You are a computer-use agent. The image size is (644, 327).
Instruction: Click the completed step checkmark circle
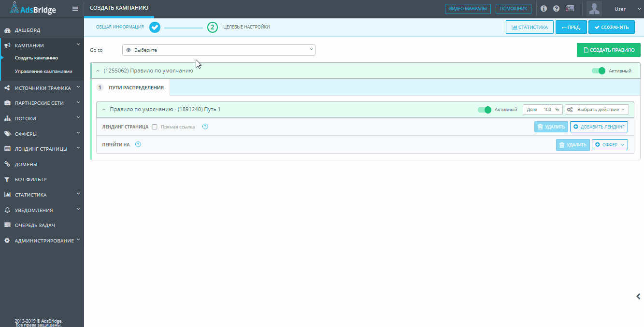click(155, 27)
